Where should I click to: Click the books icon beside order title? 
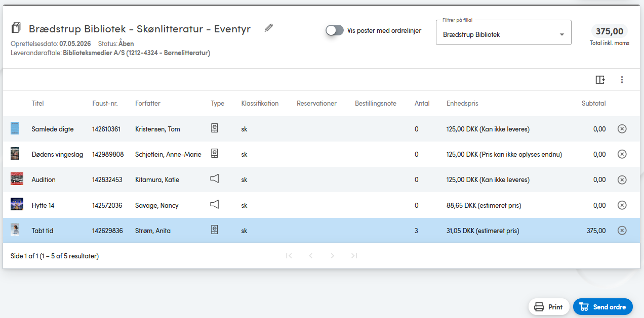[x=17, y=28]
